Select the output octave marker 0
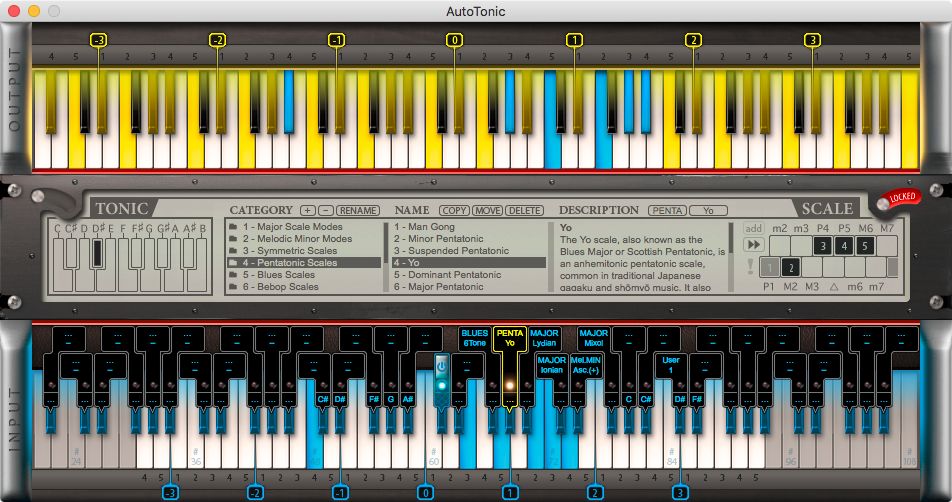This screenshot has height=502, width=952. click(454, 40)
